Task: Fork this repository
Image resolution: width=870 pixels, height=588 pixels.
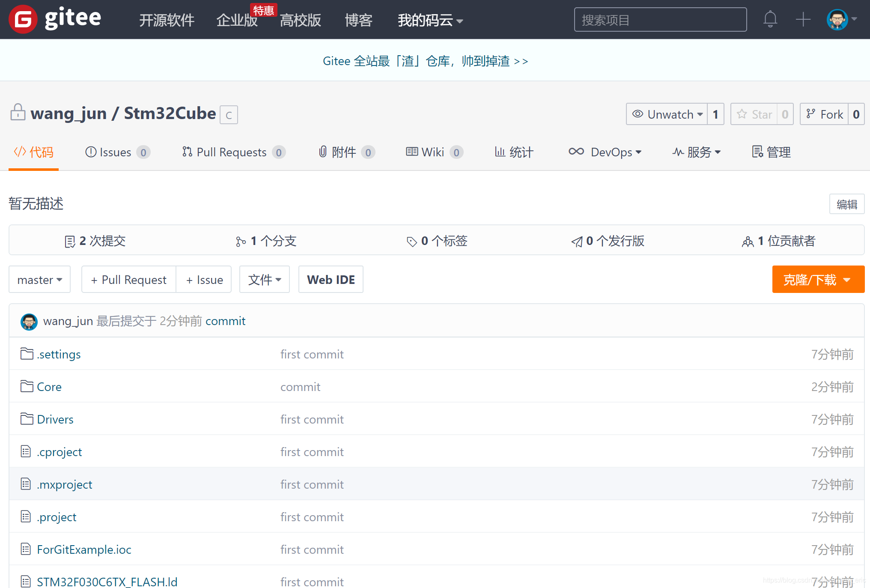Action: coord(825,114)
